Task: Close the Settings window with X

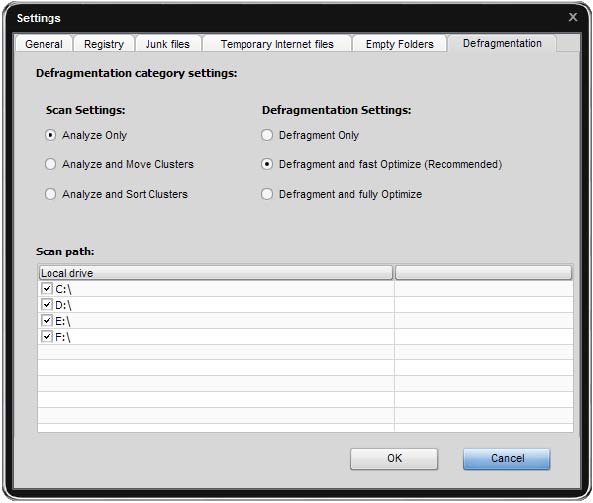Action: click(573, 17)
